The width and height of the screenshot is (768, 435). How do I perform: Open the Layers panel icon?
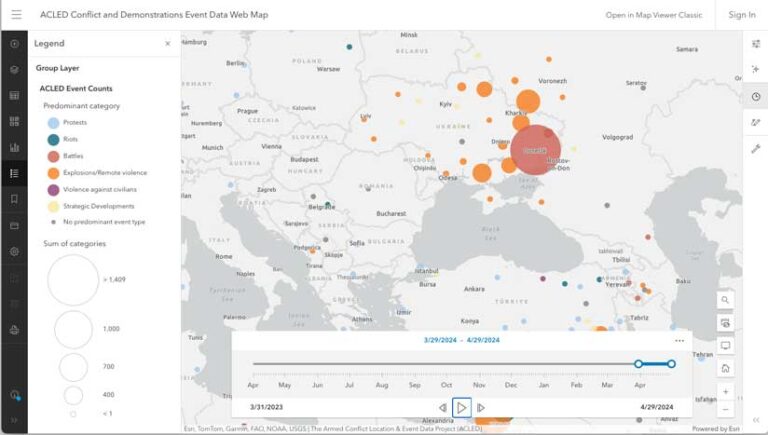[14, 70]
